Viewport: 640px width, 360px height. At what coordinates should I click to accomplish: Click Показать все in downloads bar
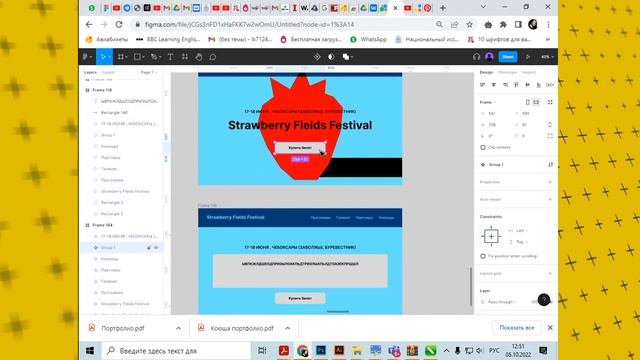click(x=517, y=328)
